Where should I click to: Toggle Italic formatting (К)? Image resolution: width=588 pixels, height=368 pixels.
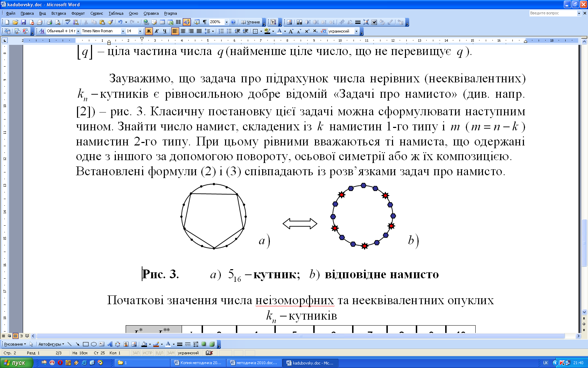[157, 31]
